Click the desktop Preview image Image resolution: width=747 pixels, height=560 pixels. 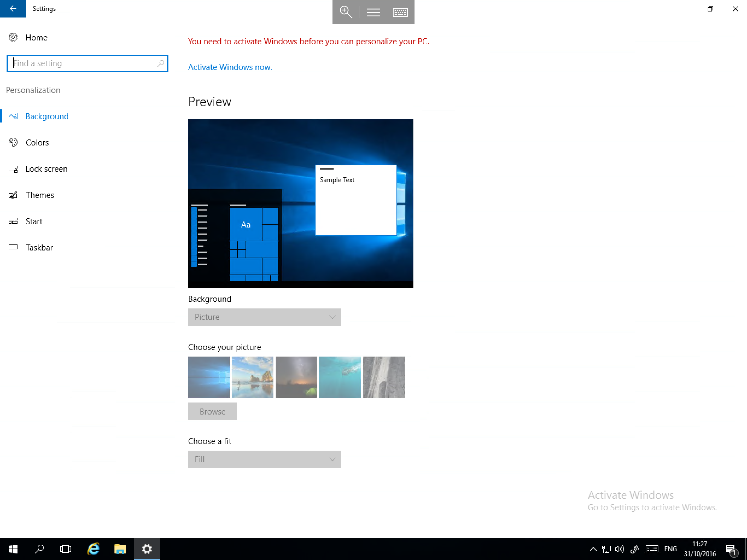[300, 203]
